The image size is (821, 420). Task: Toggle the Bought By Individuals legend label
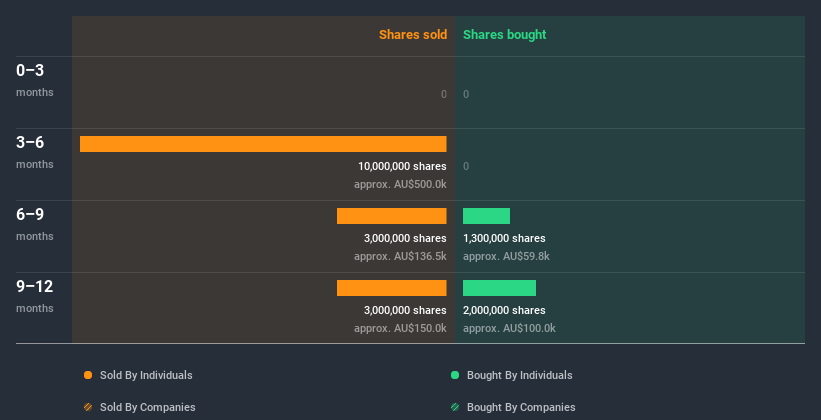(519, 376)
